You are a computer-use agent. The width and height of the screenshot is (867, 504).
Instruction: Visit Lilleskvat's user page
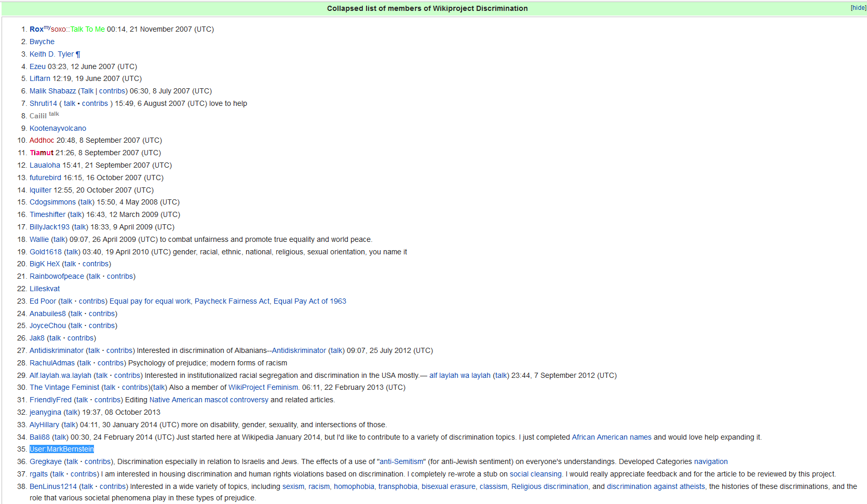pyautogui.click(x=45, y=289)
